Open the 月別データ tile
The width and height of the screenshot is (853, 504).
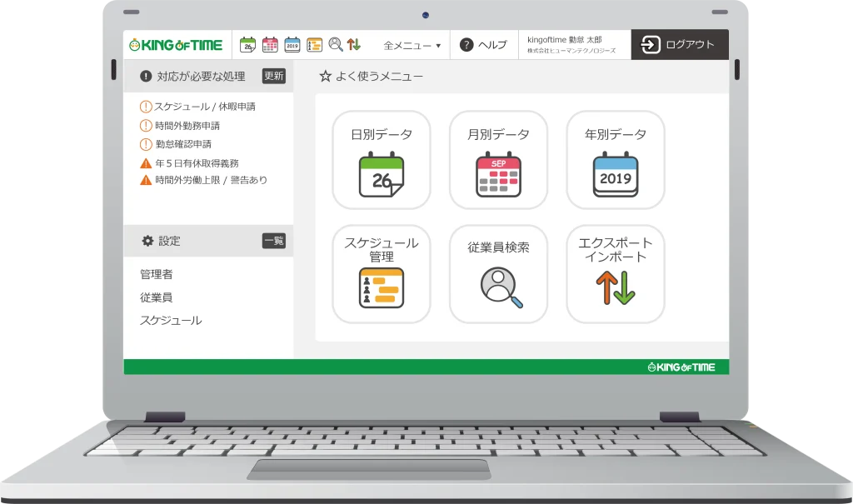(x=498, y=160)
